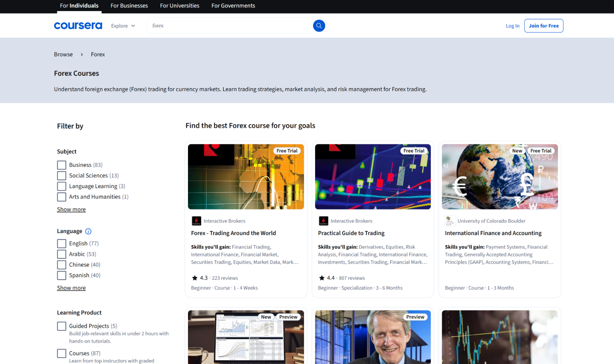Click the blue search magnifier icon

pyautogui.click(x=319, y=26)
